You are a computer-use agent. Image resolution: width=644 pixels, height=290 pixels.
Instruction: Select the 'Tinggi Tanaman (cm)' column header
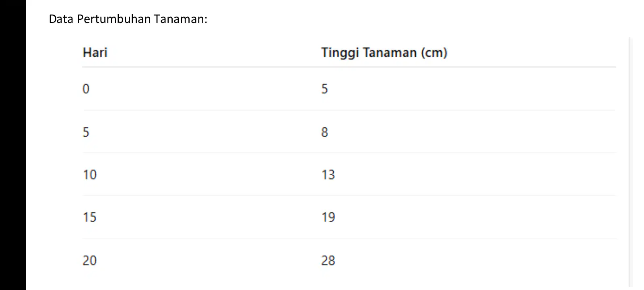click(x=384, y=53)
